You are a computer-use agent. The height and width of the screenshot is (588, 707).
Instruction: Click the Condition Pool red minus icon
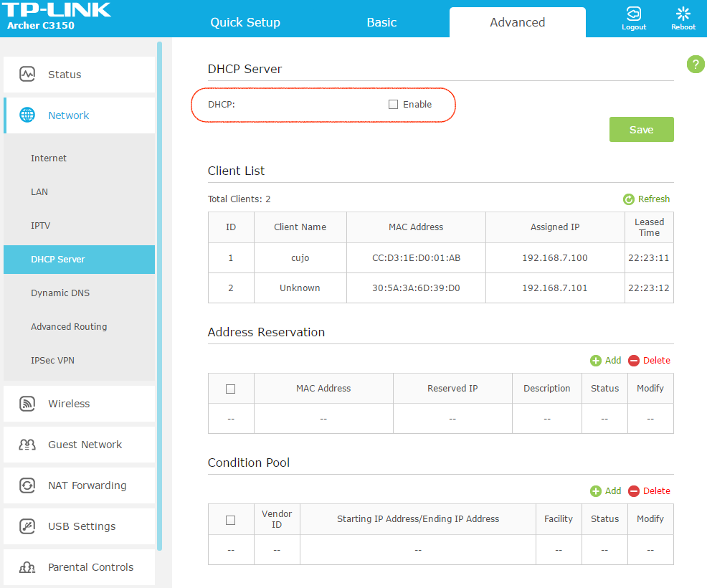click(x=634, y=491)
